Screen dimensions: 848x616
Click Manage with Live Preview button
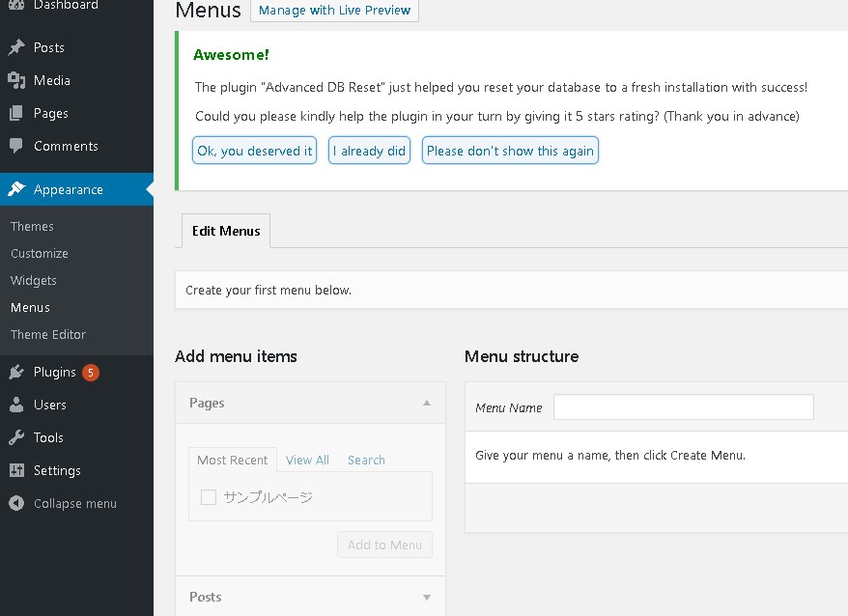334,11
